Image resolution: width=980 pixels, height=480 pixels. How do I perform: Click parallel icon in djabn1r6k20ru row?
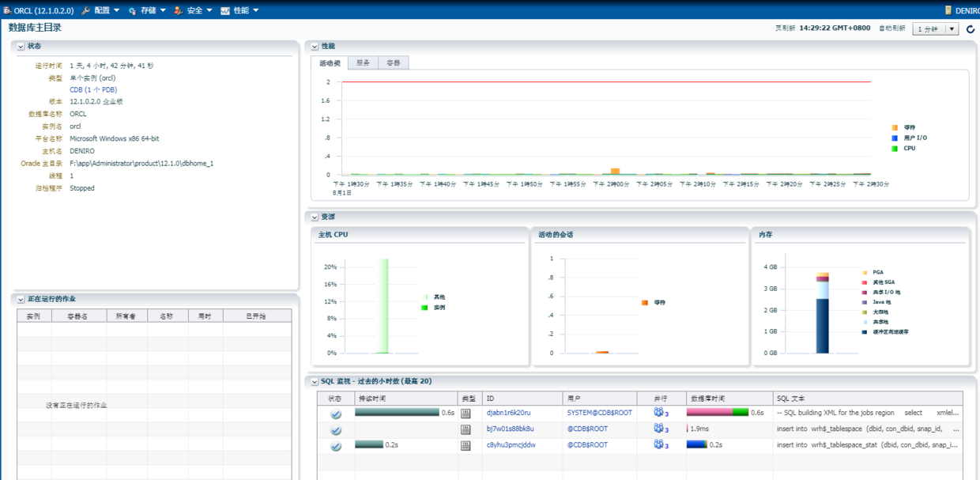tap(658, 412)
